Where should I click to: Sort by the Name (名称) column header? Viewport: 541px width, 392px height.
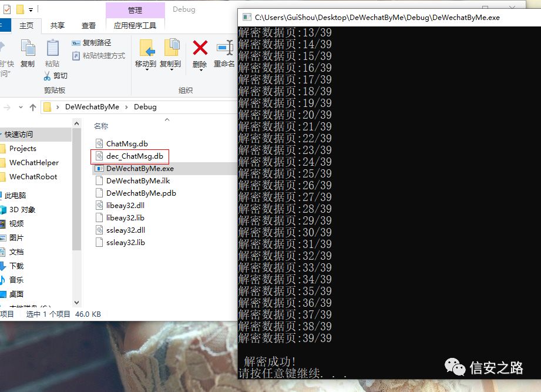click(101, 126)
